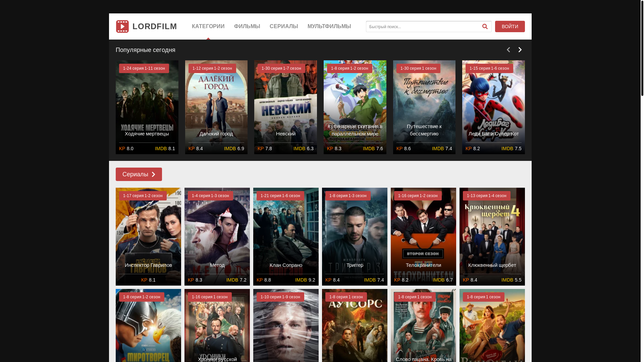Open the Клан Сопрано series card
Image resolution: width=644 pixels, height=362 pixels.
tap(286, 236)
